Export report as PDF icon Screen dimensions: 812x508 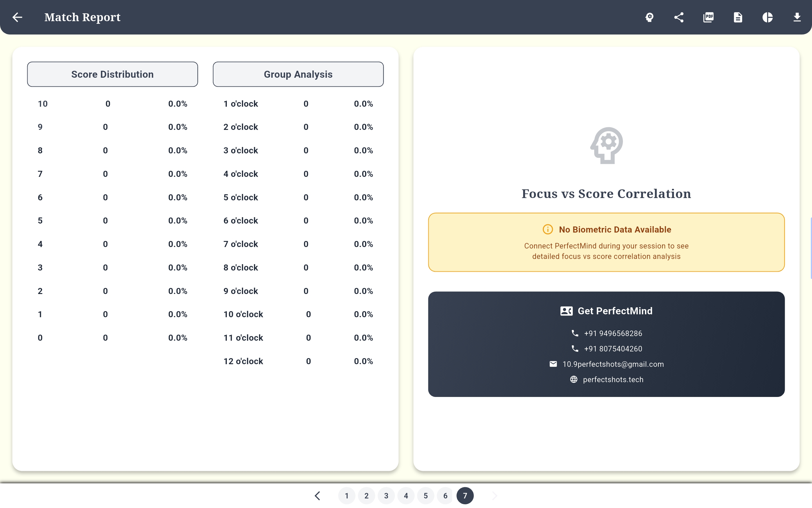coord(708,17)
